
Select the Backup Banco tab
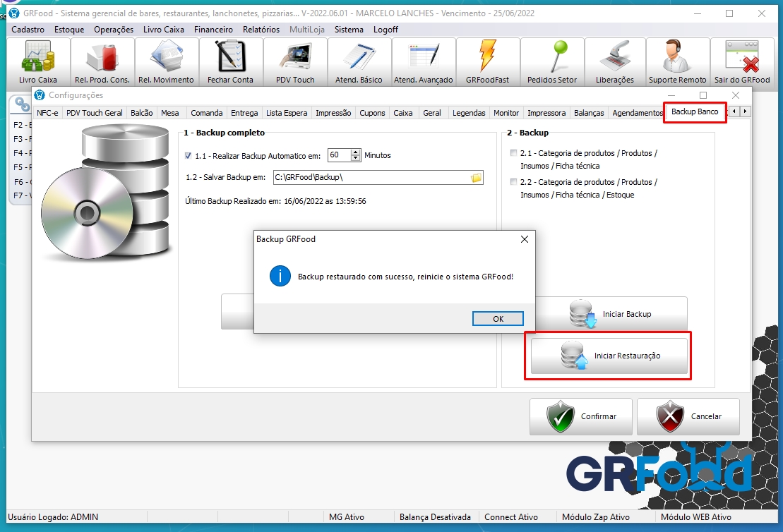(x=695, y=111)
